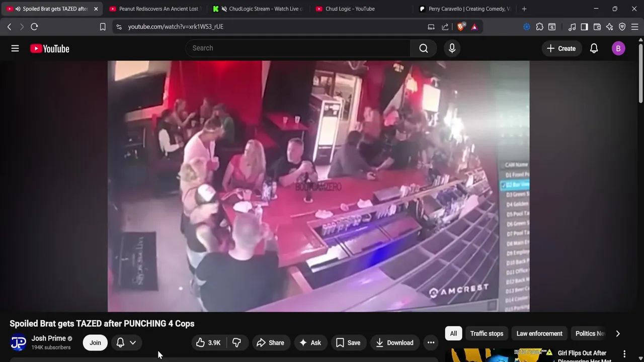Open the Brave Shields lion icon
The width and height of the screenshot is (644, 362).
[461, 27]
